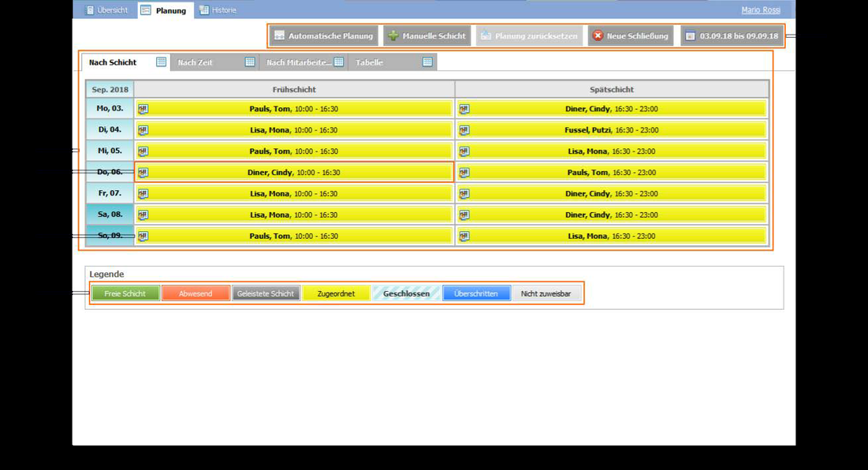Switch to Nach Zeit view tab

214,62
